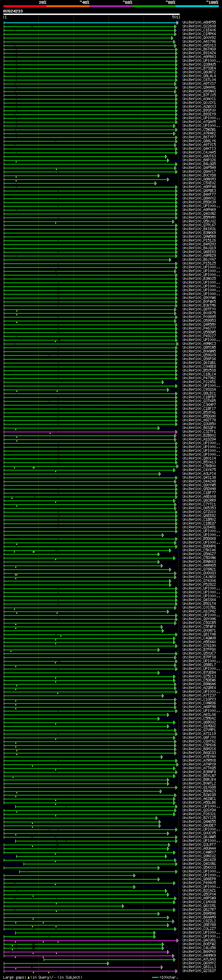Image resolution: width=222 pixels, height=980 pixels.
Task: Select hit label UniRef100_A1D2D4
Action: [x=199, y=439]
